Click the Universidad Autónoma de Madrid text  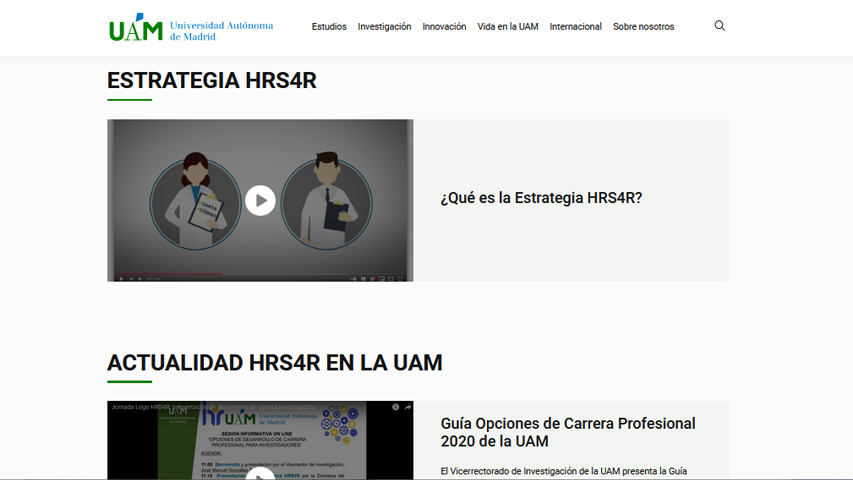pyautogui.click(x=221, y=31)
